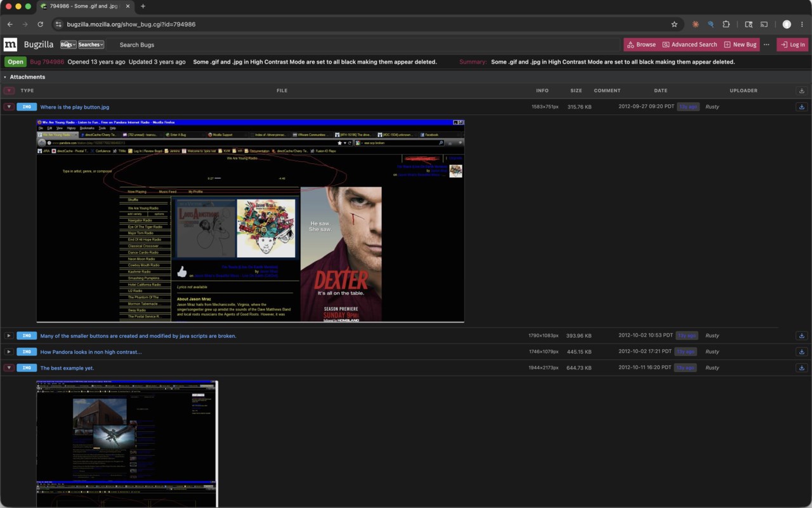
Task: Click the 'Opened 13 years ago' text
Action: click(x=96, y=62)
